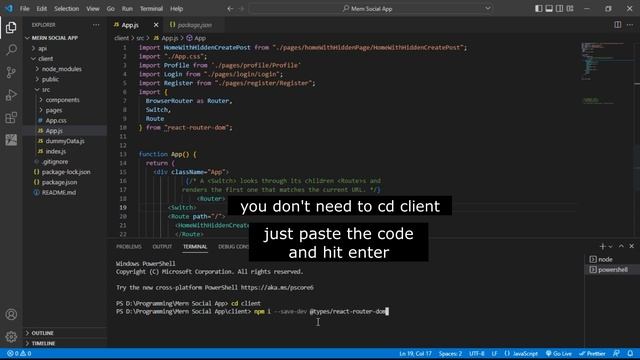Image resolution: width=640 pixels, height=360 pixels.
Task: Open the Selection menu
Action: coord(67,9)
